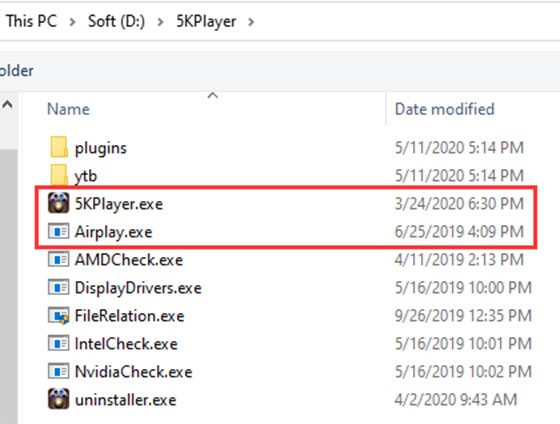This screenshot has width=560, height=424.
Task: Select the 5KPlayer.exe file name
Action: click(x=119, y=204)
